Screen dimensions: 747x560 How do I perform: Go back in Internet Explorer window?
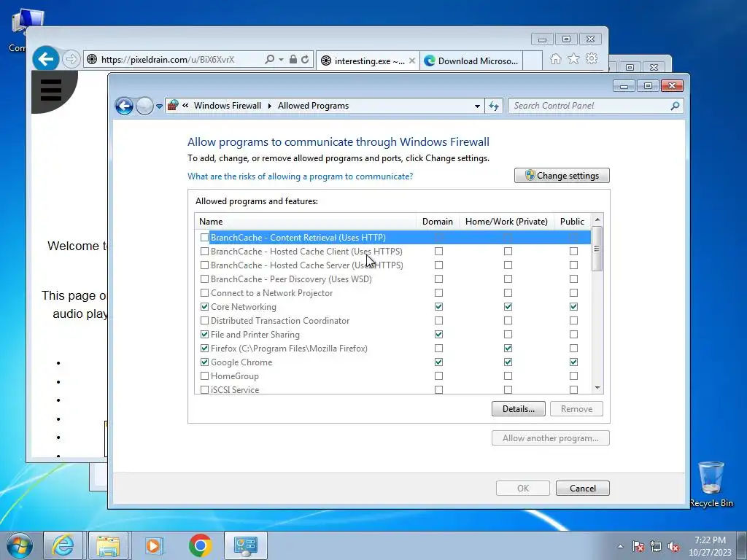[x=46, y=59]
